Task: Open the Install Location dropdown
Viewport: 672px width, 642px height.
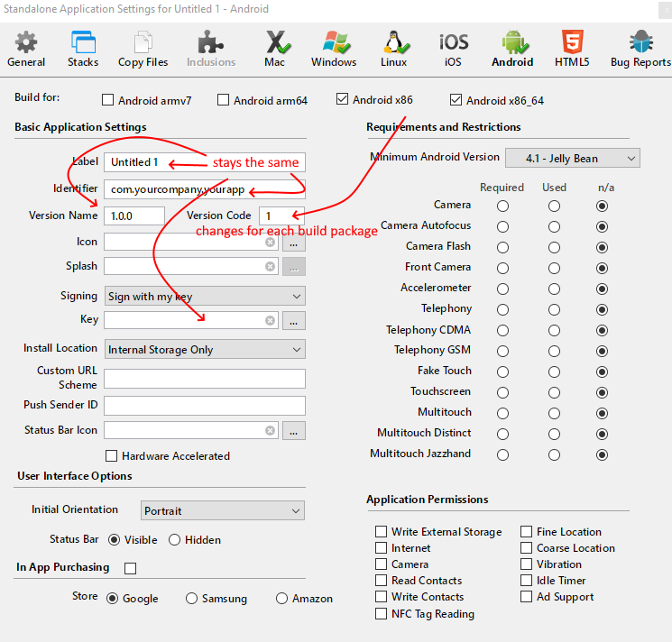Action: pyautogui.click(x=205, y=350)
